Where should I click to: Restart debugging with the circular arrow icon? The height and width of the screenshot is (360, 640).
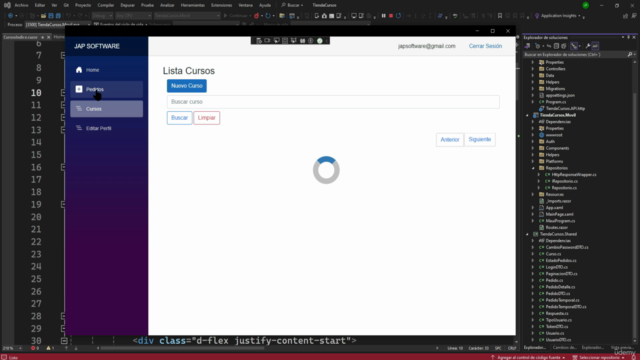coord(398,16)
